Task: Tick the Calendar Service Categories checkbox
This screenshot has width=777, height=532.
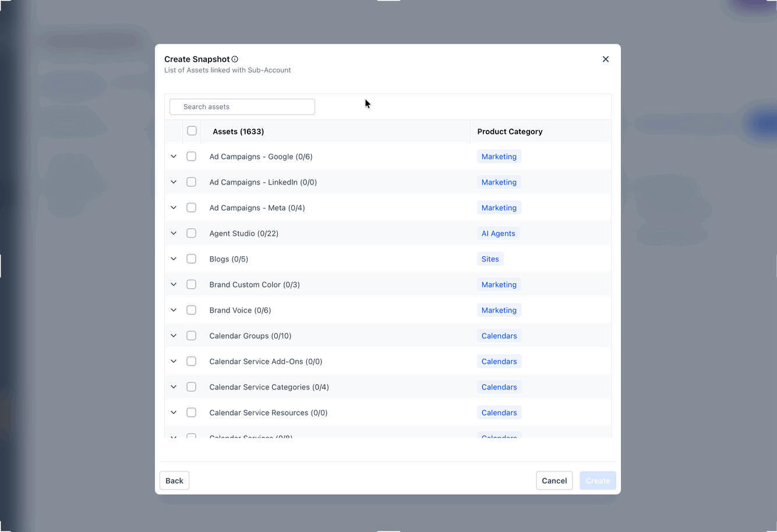Action: click(191, 387)
